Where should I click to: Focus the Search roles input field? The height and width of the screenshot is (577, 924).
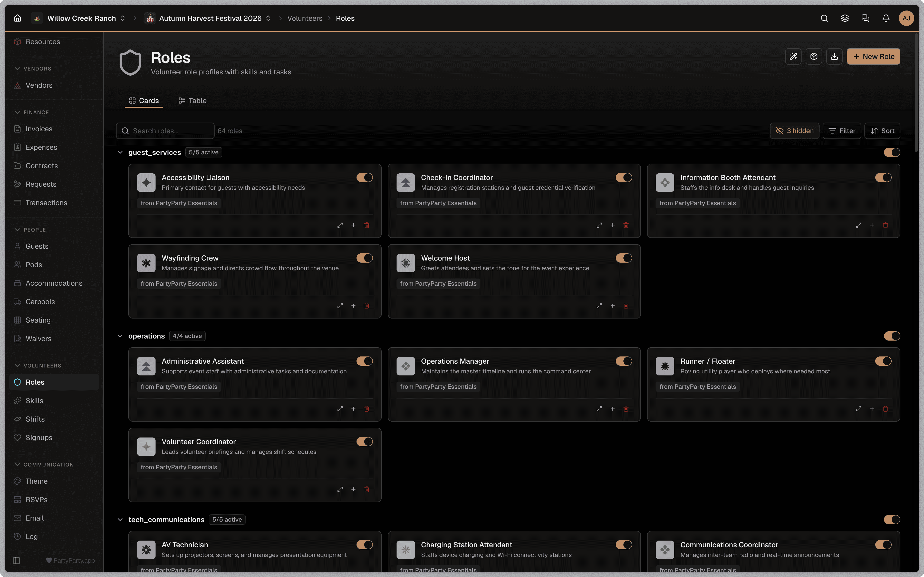165,131
